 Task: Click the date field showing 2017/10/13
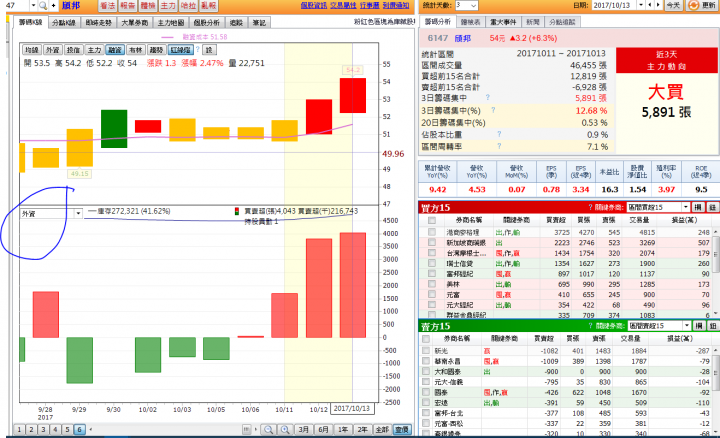614,5
